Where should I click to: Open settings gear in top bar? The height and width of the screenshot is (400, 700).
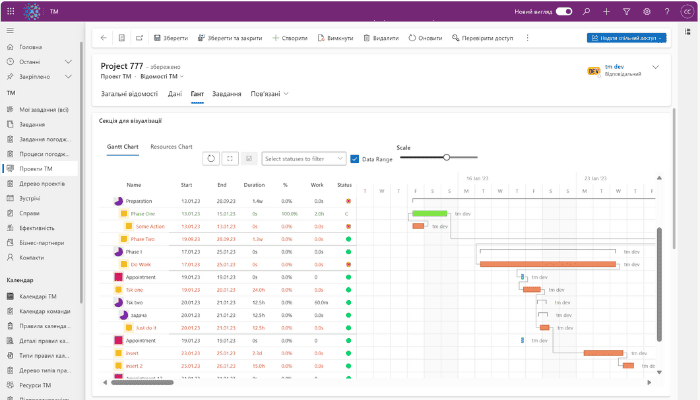[646, 12]
